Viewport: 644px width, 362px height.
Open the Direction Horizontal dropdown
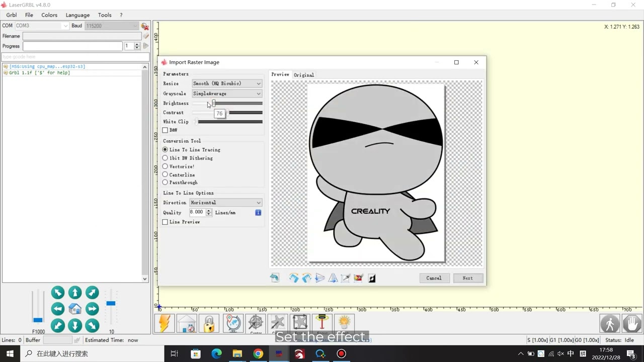click(226, 203)
